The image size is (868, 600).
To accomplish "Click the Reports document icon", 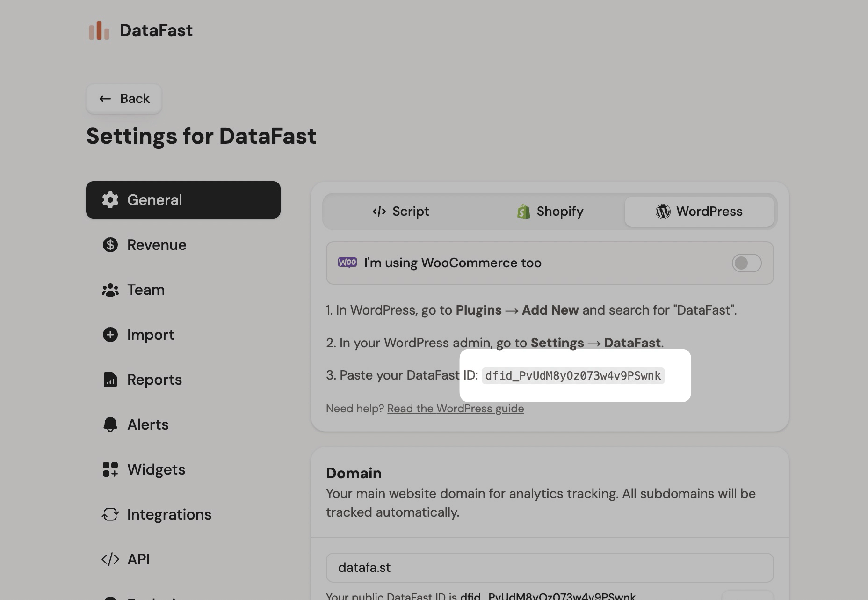I will point(110,380).
